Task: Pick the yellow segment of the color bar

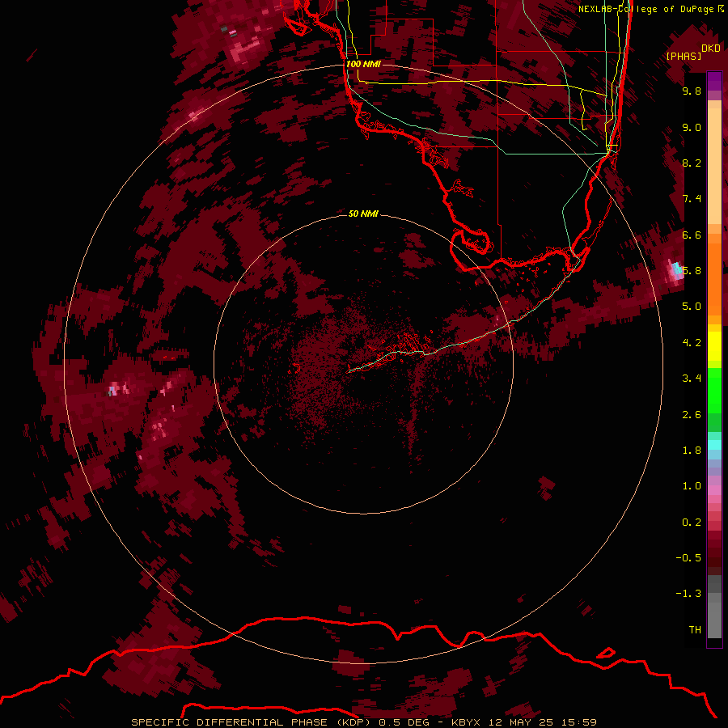Action: tap(714, 346)
